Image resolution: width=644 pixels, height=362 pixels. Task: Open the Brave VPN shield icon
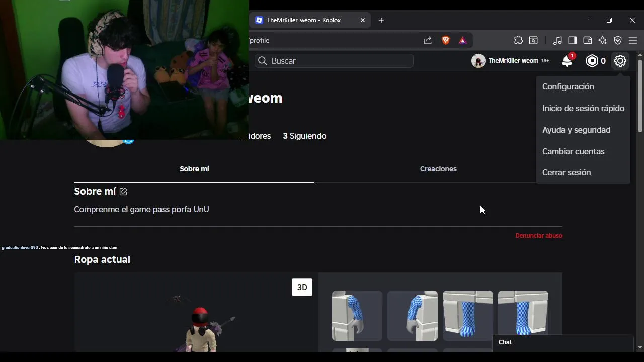[618, 40]
